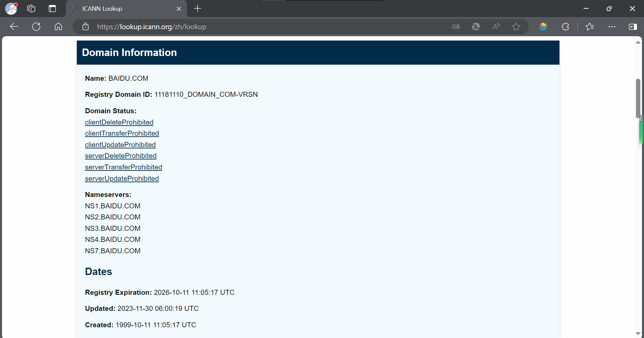Open the Workspaces icon
The image size is (644, 338).
click(x=31, y=9)
